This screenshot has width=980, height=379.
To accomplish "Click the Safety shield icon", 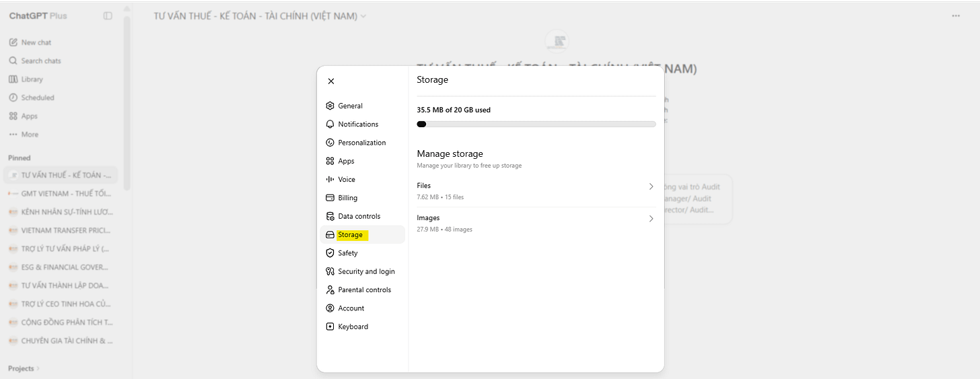I will (x=330, y=253).
